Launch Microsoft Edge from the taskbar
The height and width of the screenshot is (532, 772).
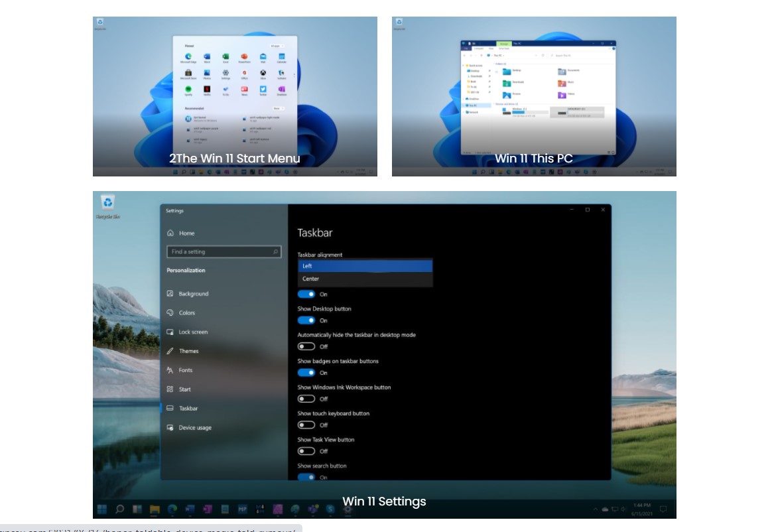tap(172, 509)
